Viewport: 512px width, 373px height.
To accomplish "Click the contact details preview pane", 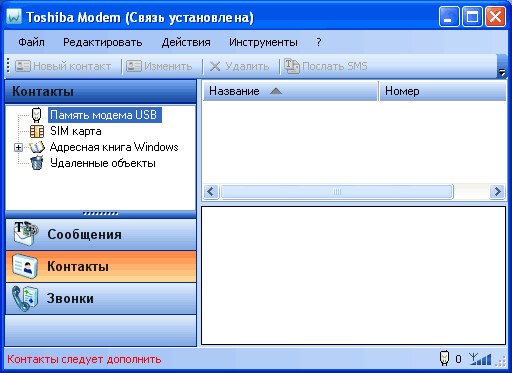I will coord(353,275).
